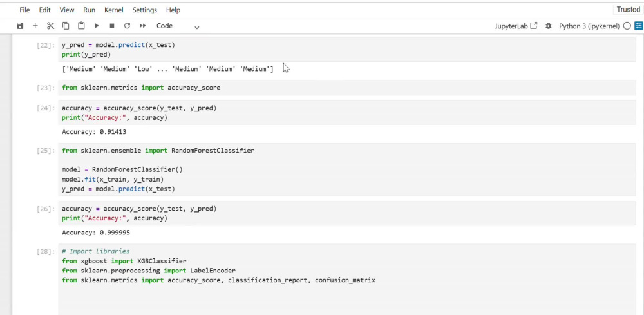Cut the selected cell with the scissors icon

[x=50, y=26]
